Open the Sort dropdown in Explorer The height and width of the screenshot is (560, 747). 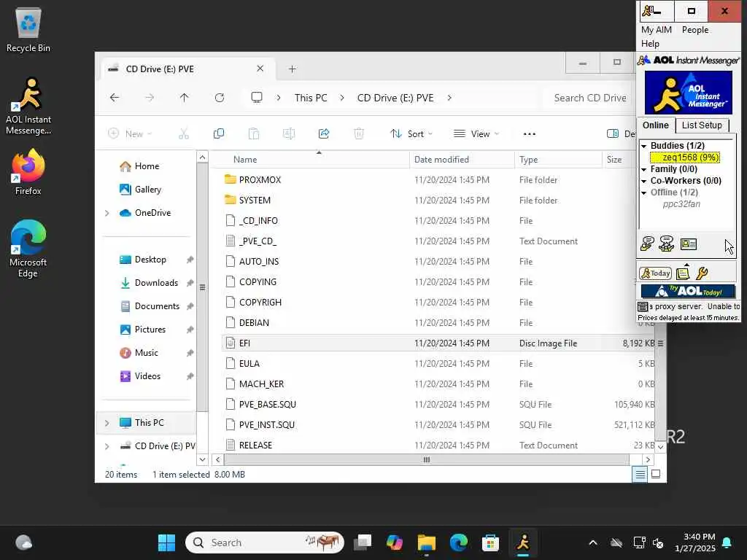pos(411,134)
